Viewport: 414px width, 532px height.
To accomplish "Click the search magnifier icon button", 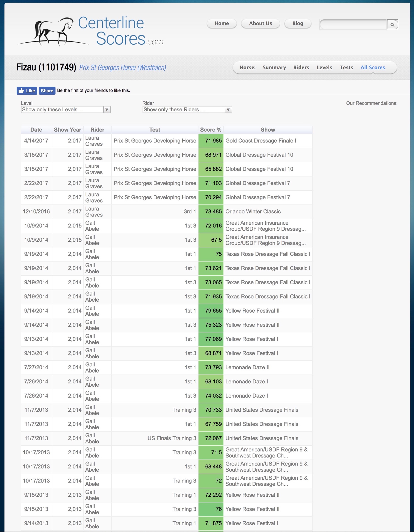I will (x=392, y=24).
